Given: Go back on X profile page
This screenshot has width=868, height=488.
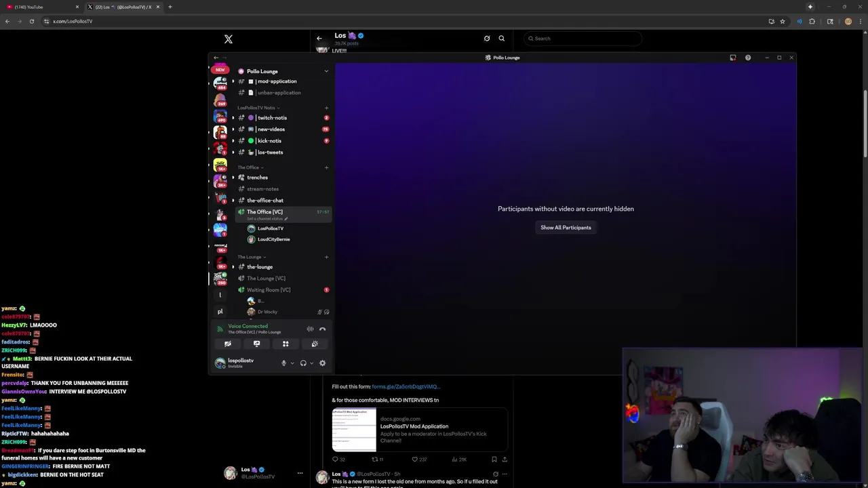Looking at the screenshot, I should (319, 39).
